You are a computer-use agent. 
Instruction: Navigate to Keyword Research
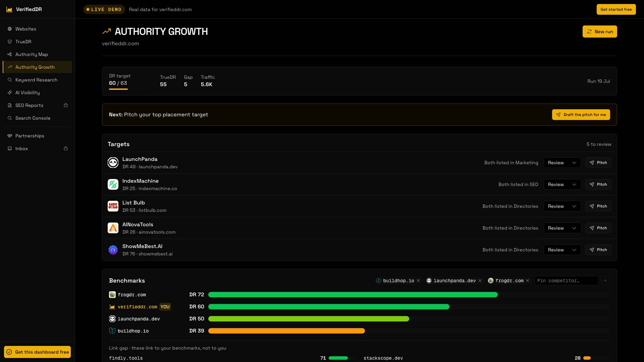[x=37, y=80]
